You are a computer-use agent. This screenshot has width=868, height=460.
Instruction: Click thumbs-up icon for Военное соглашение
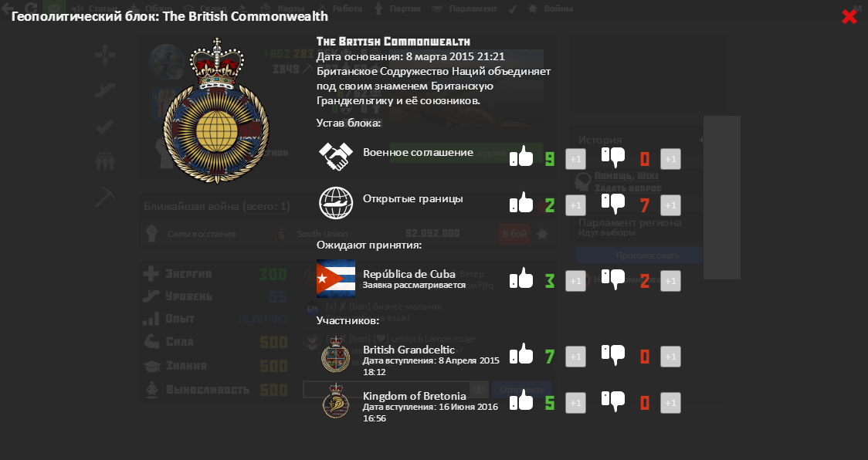click(522, 157)
